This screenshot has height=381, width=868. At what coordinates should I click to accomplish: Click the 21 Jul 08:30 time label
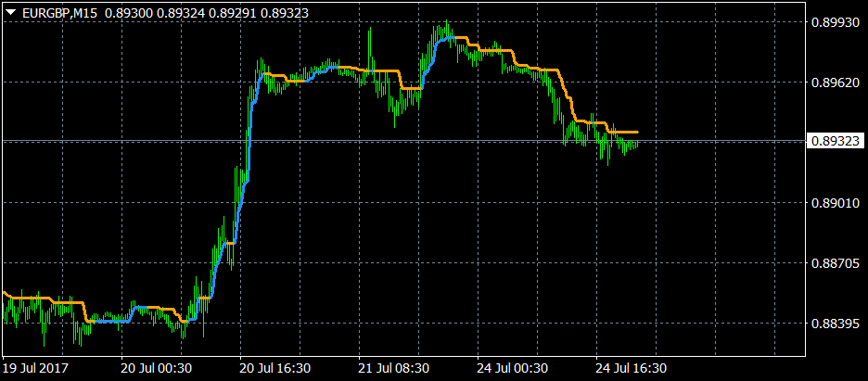[395, 368]
